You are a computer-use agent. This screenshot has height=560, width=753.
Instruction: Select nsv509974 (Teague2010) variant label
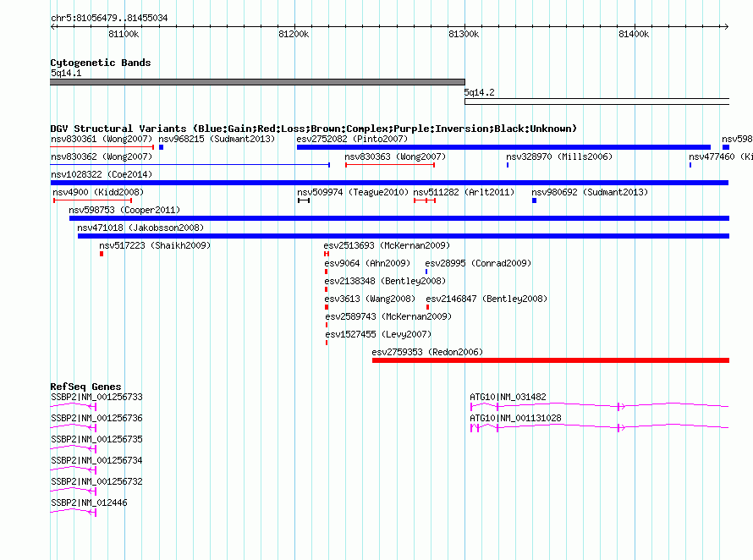click(353, 192)
